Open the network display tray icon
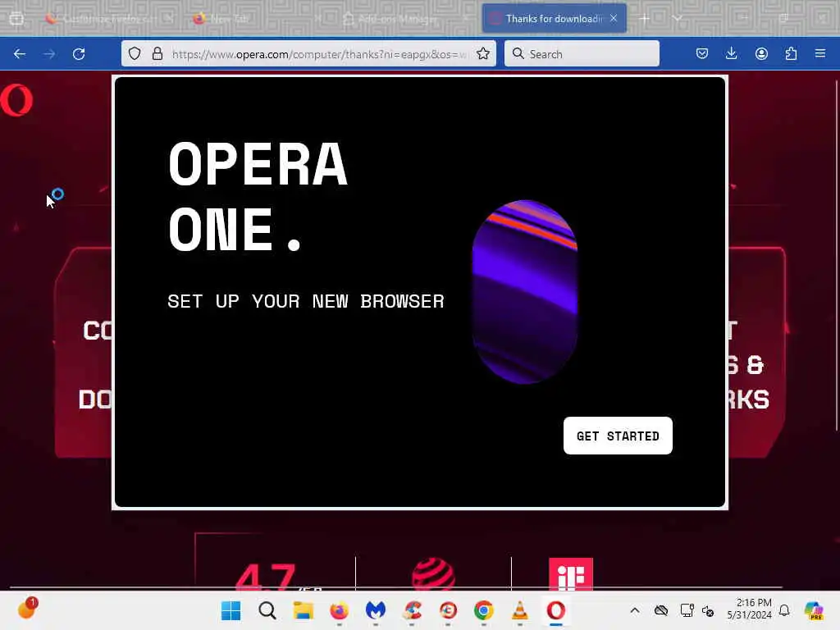840x630 pixels. click(687, 610)
